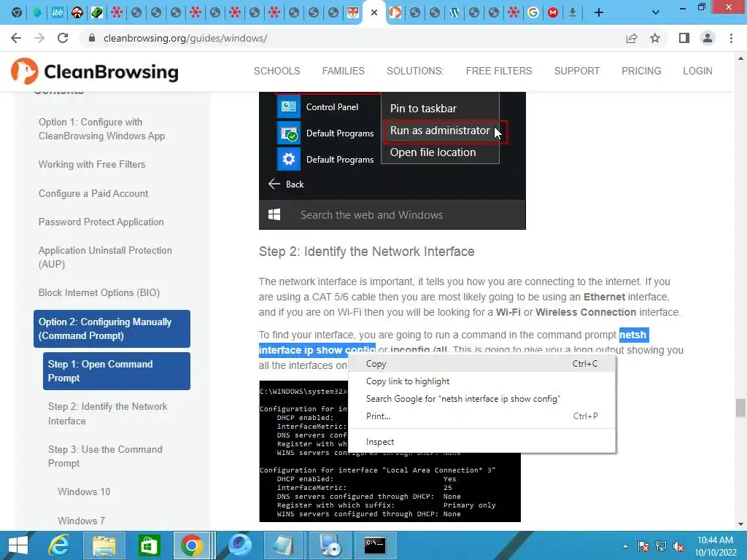Open the notepad taskbar icon
This screenshot has width=747, height=560.
click(284, 545)
